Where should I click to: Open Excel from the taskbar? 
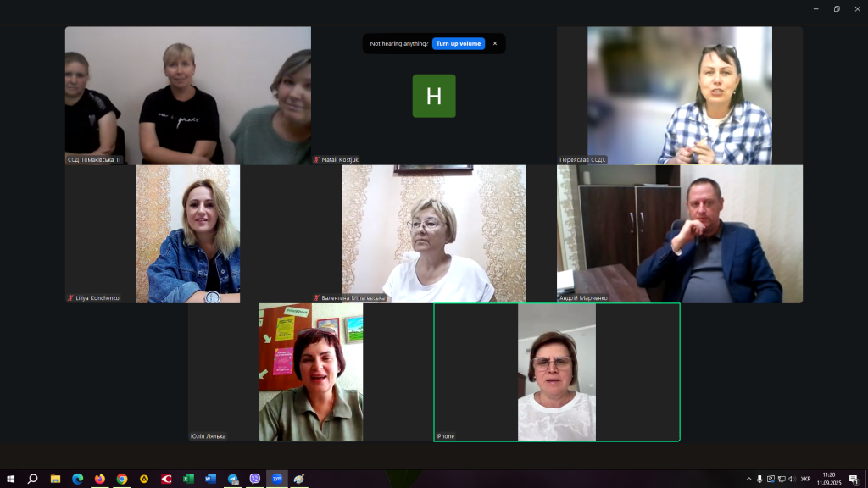pos(188,479)
